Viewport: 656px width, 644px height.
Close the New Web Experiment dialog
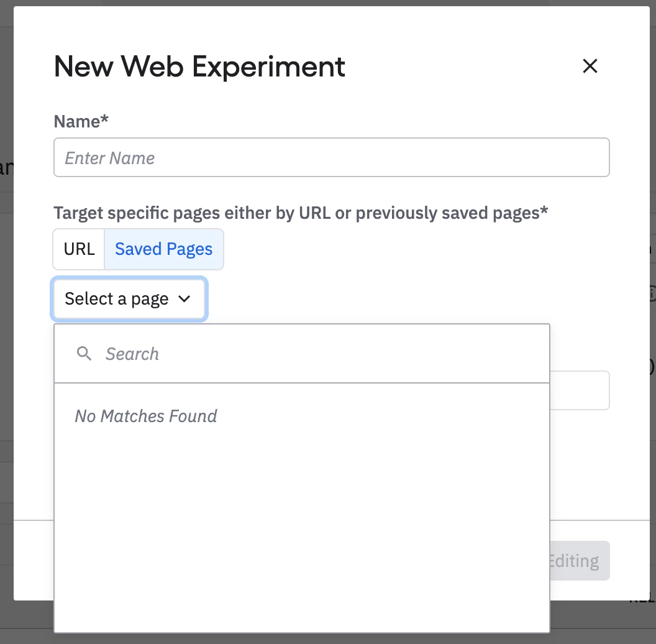pyautogui.click(x=590, y=66)
